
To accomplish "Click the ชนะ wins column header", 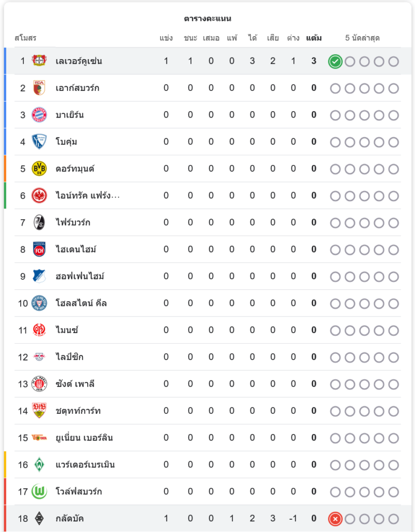I will pos(190,38).
